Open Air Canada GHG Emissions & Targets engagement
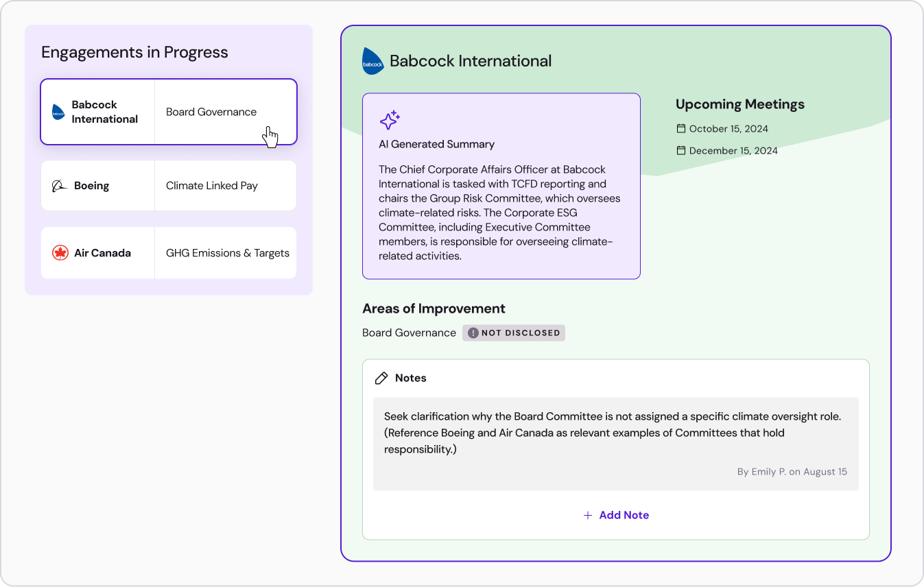 [x=168, y=253]
